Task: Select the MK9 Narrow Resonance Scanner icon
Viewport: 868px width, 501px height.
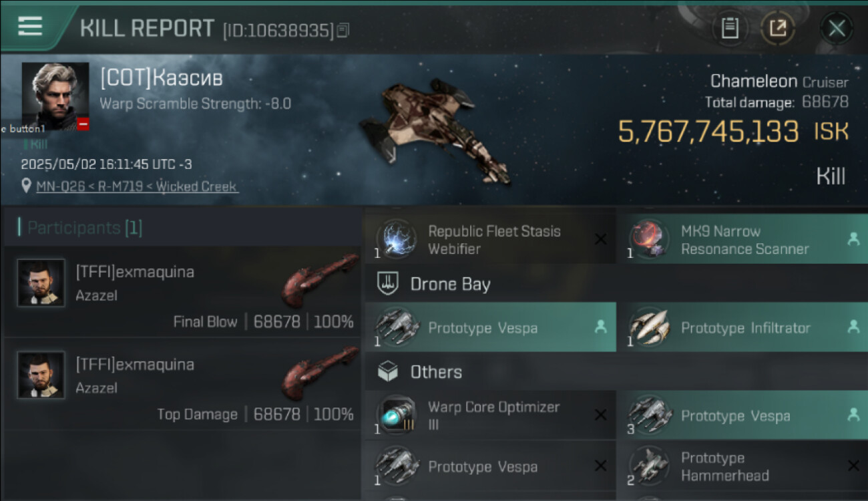Action: [x=649, y=239]
